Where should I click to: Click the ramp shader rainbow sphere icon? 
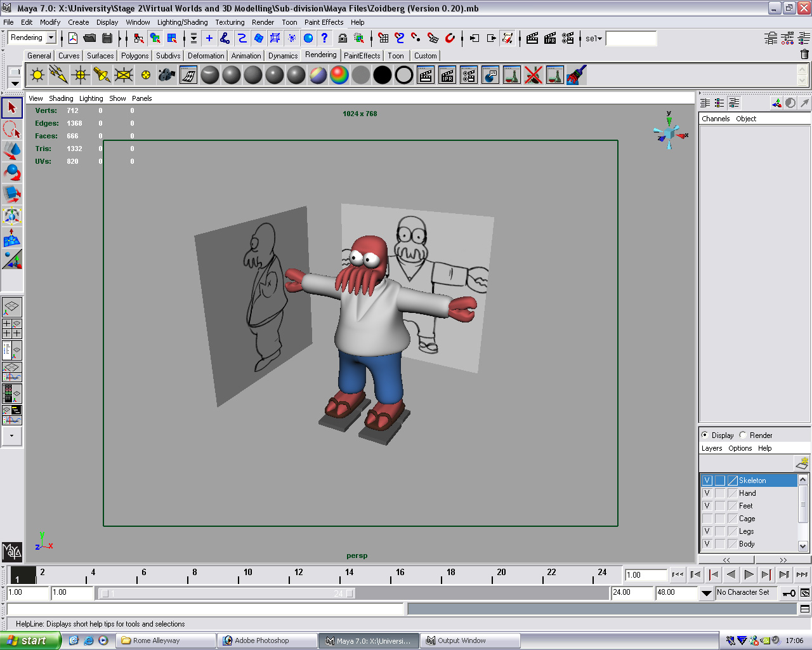(339, 75)
